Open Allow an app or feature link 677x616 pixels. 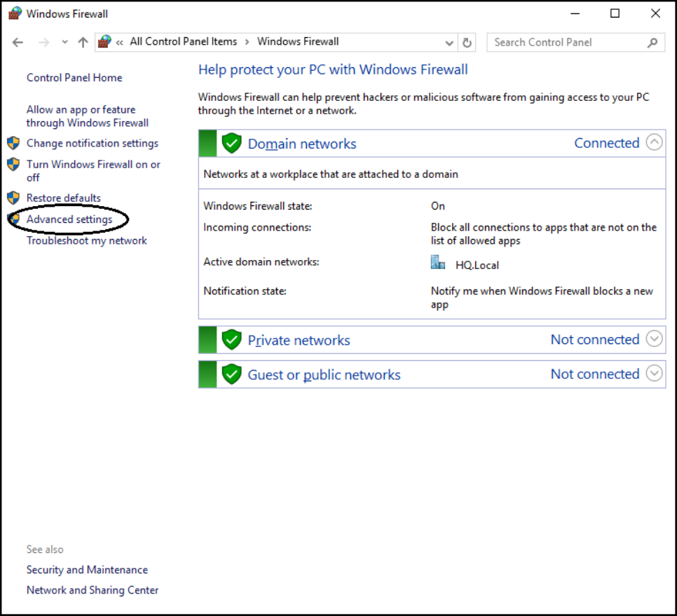[x=87, y=116]
